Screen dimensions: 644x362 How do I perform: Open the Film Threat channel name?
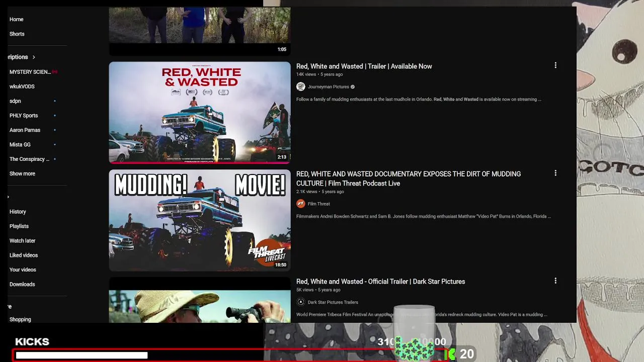[318, 204]
